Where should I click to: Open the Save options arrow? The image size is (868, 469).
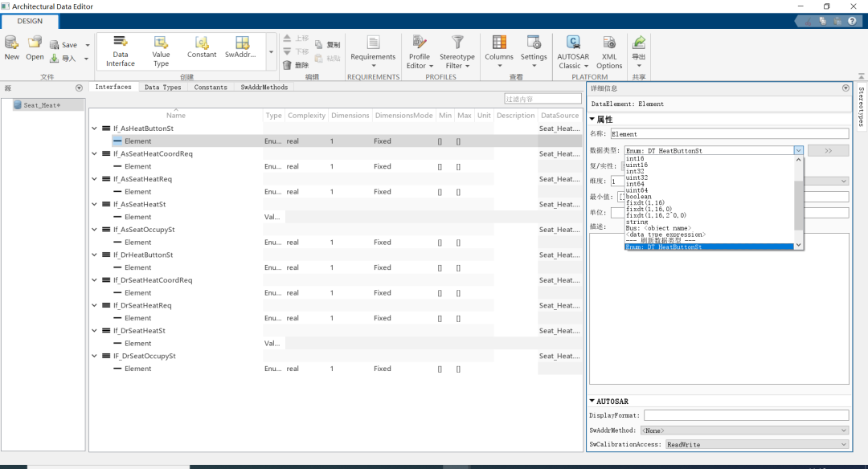[x=88, y=45]
